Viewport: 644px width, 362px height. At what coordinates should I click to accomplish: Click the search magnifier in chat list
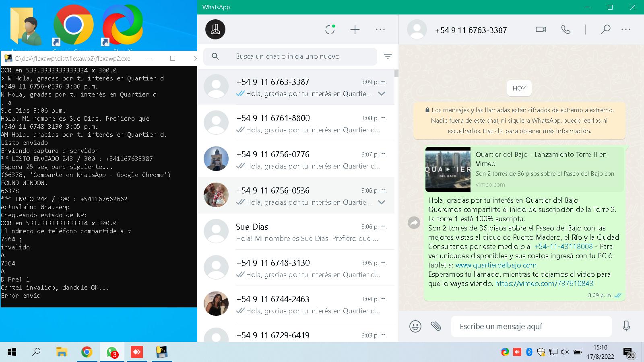click(215, 57)
